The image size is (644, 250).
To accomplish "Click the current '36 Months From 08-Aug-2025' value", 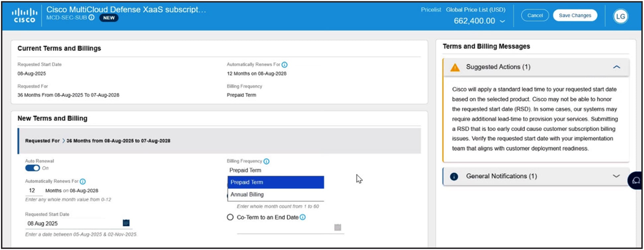I will (68, 95).
